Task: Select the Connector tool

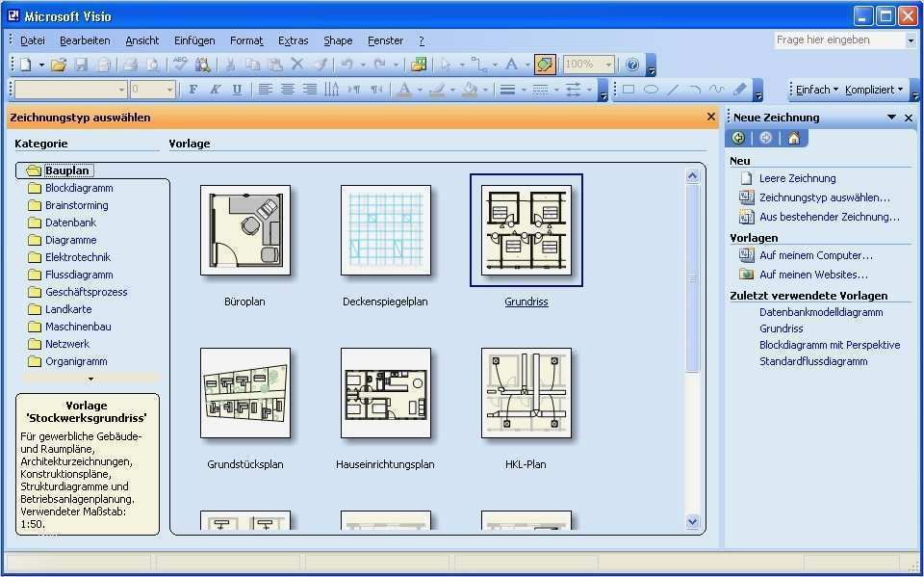Action: 479,65
